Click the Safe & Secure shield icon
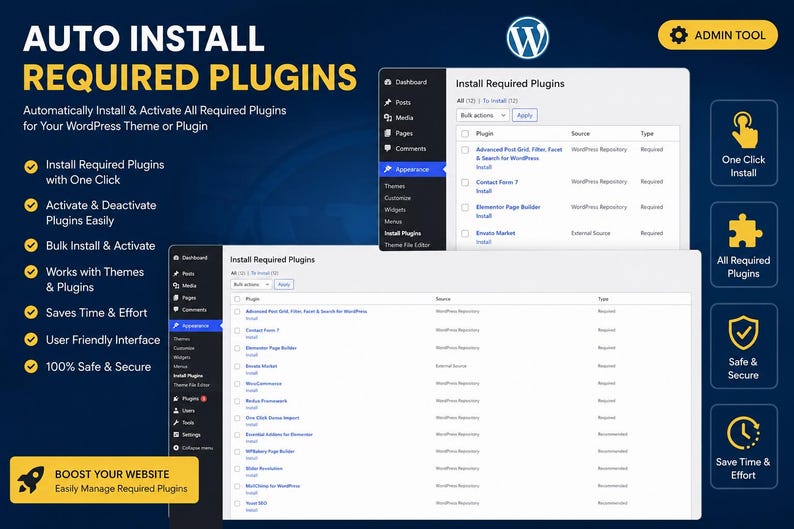The height and width of the screenshot is (529, 794). 743,333
